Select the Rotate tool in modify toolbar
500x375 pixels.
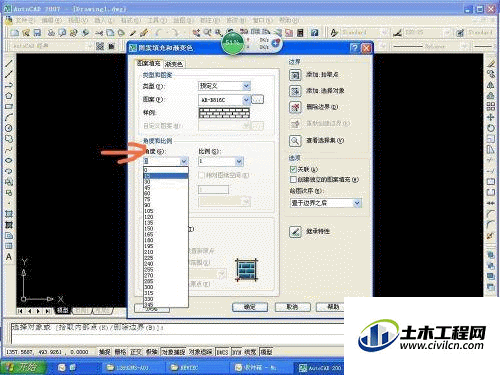[x=490, y=128]
